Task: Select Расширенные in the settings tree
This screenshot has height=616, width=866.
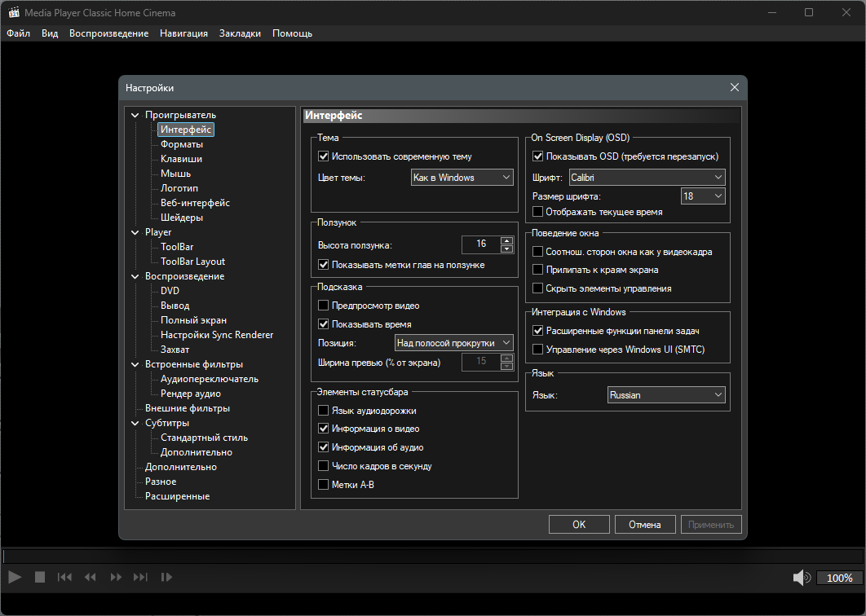Action: [x=177, y=496]
